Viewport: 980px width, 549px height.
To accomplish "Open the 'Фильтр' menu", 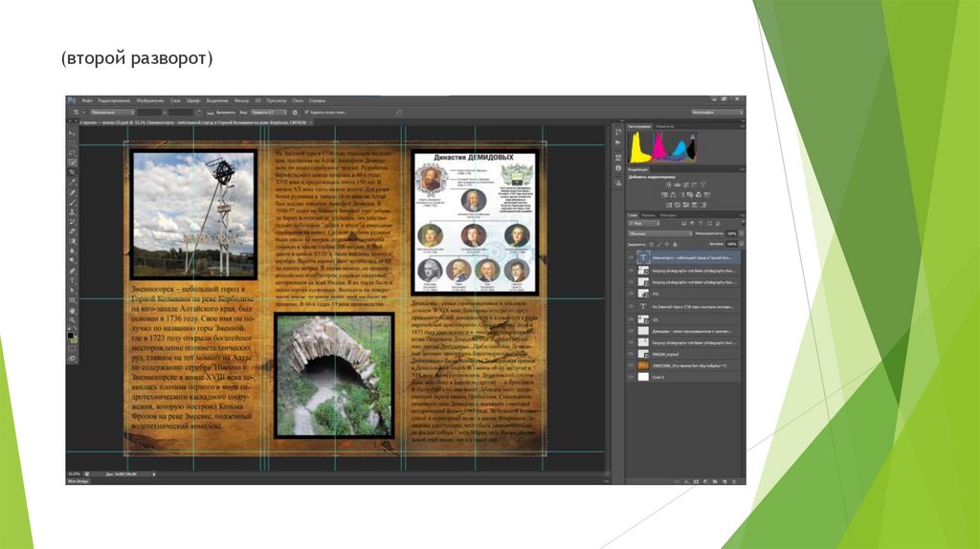I will click(x=240, y=100).
